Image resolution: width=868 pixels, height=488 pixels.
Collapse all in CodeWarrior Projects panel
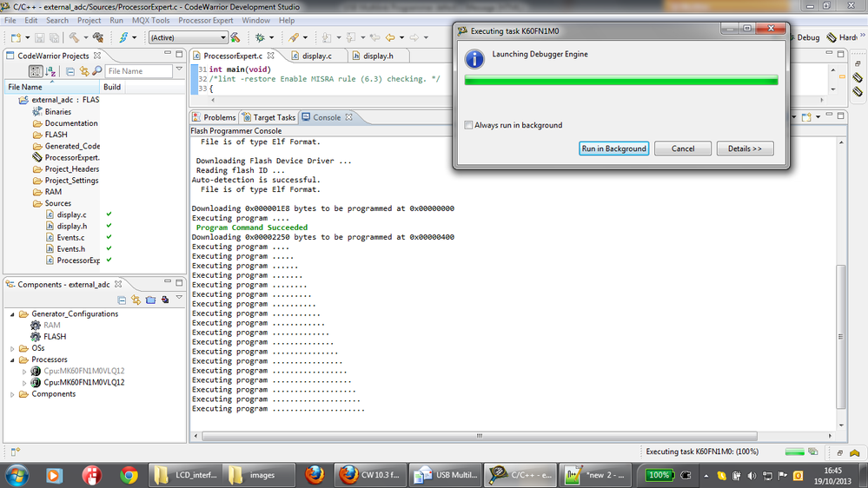[x=70, y=71]
